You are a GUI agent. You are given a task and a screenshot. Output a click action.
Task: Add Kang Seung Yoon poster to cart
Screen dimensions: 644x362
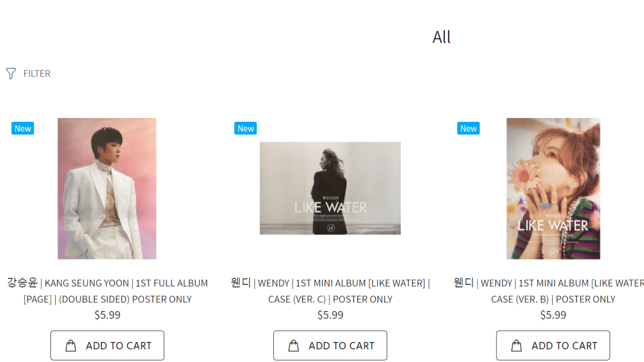(107, 345)
